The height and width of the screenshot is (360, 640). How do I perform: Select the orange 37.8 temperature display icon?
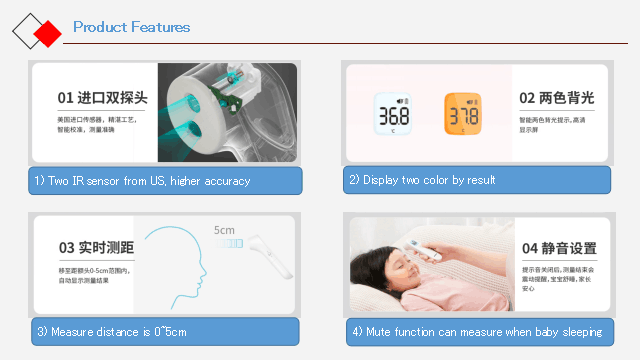click(x=463, y=114)
